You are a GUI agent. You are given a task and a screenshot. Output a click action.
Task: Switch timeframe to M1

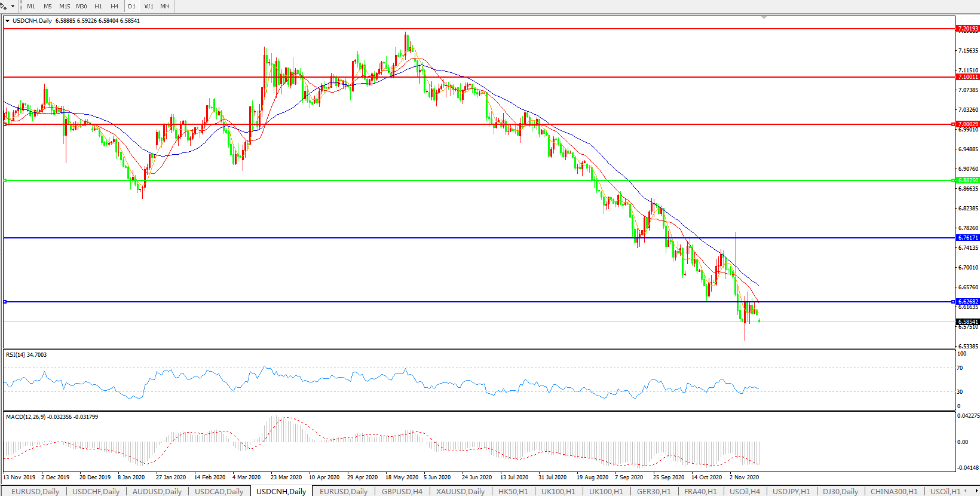click(31, 7)
